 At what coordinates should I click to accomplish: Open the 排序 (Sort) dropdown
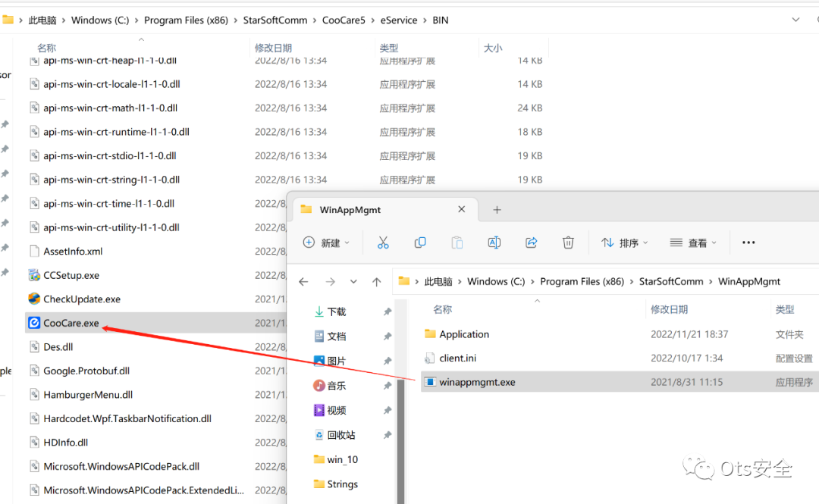pyautogui.click(x=625, y=243)
